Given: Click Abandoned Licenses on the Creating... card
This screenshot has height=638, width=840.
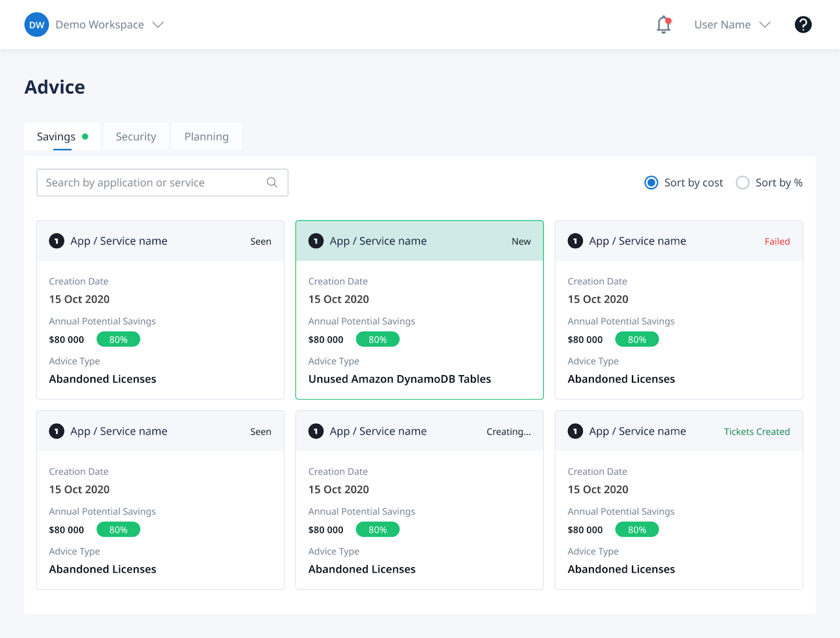Looking at the screenshot, I should pyautogui.click(x=362, y=569).
